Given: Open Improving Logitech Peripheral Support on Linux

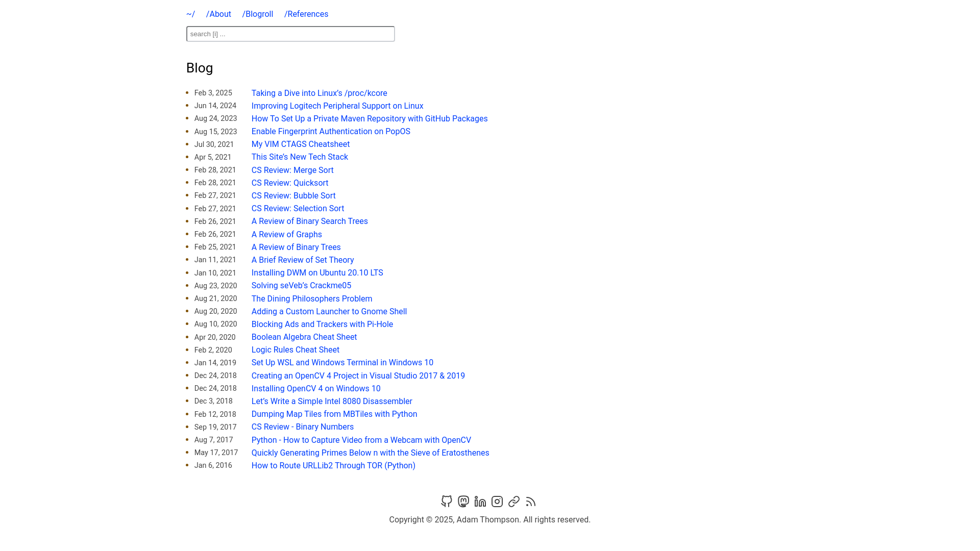Looking at the screenshot, I should click(337, 106).
